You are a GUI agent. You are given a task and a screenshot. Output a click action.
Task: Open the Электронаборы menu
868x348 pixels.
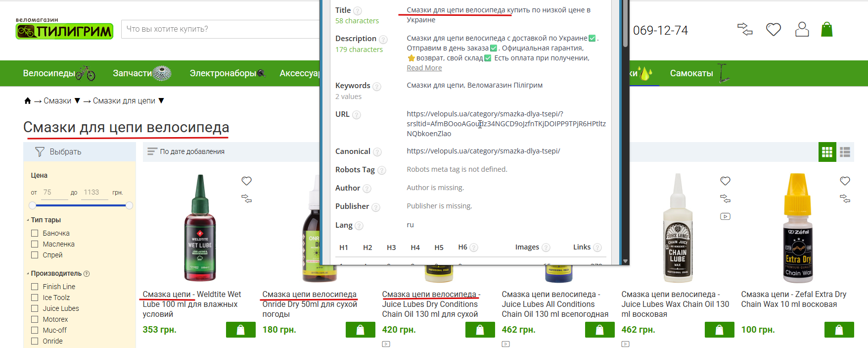click(228, 73)
